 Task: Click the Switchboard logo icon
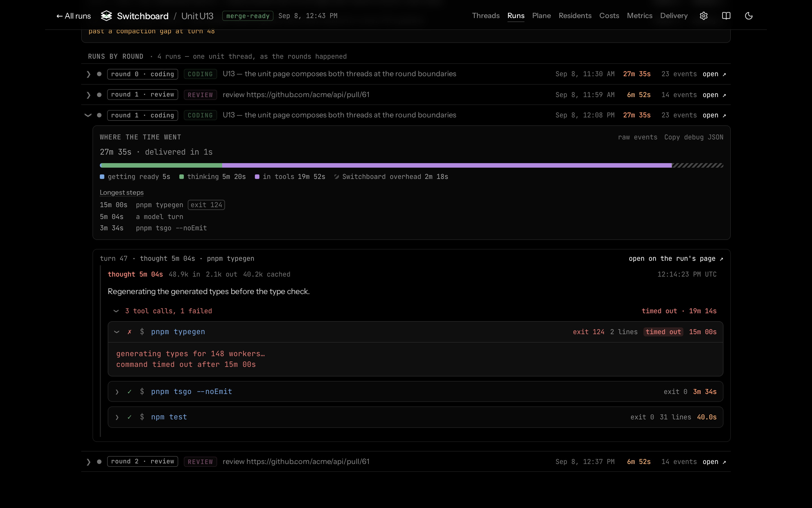point(106,16)
